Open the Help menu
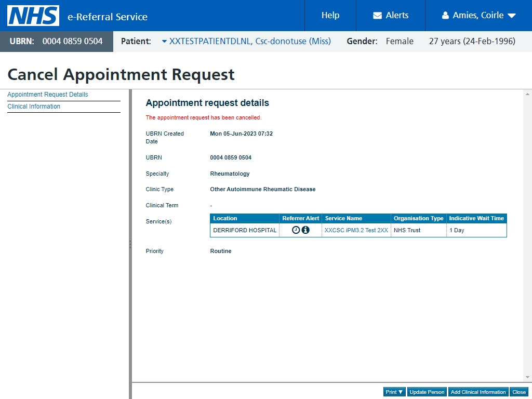Image resolution: width=532 pixels, height=399 pixels. click(x=330, y=15)
